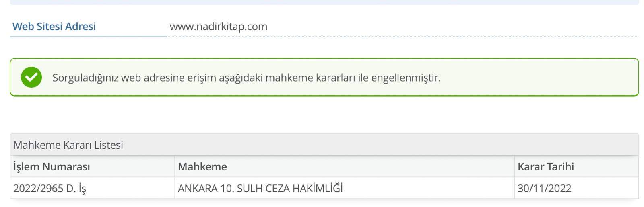Click the İşlem Numarası column header

pos(52,167)
